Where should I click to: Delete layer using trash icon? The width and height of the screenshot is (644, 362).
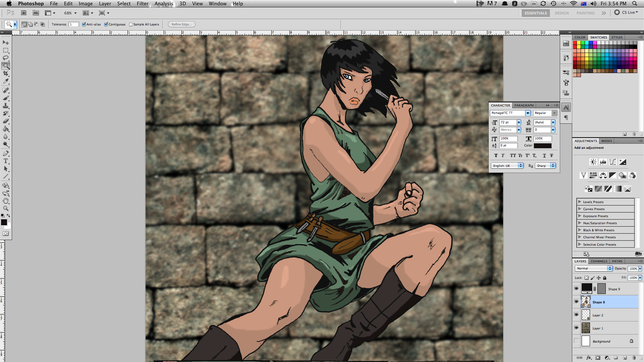point(634,358)
